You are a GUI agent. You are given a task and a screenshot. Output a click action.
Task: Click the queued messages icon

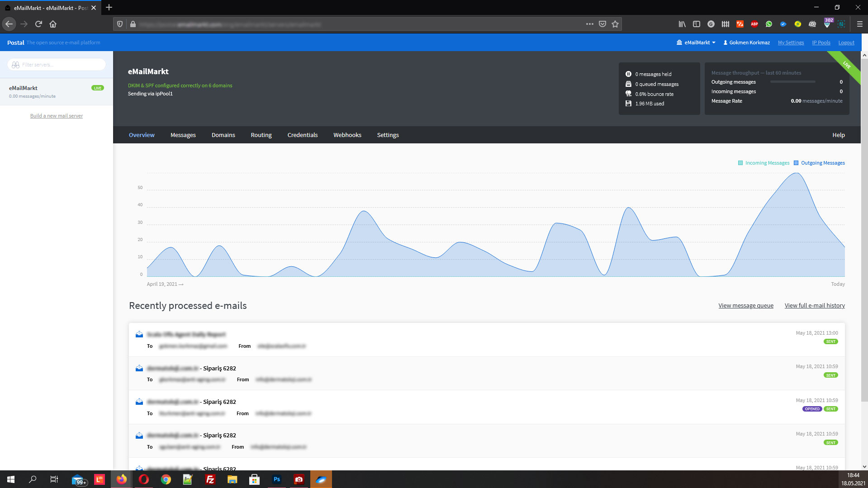[628, 84]
